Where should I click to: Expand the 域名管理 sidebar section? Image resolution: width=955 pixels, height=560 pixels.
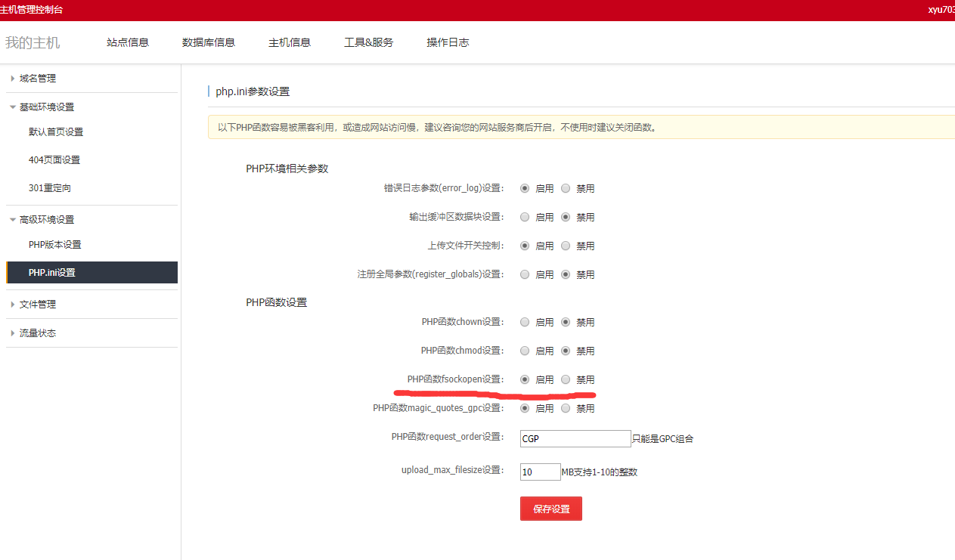point(37,79)
